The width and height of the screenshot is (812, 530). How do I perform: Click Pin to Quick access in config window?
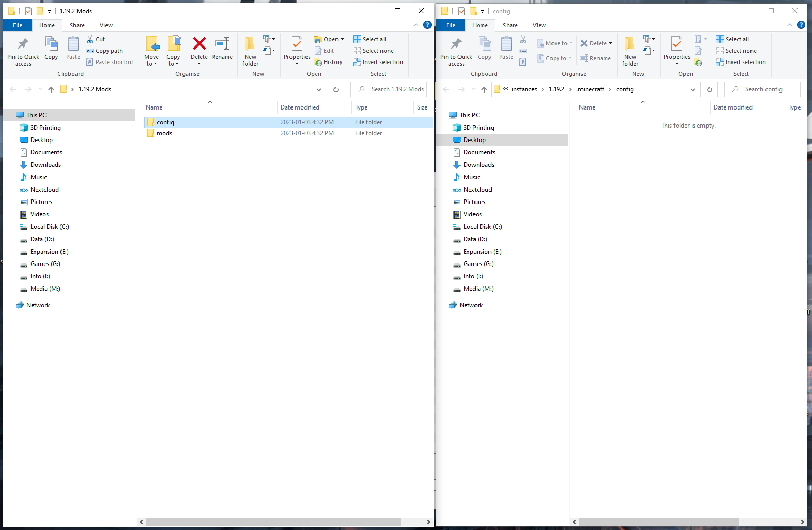point(456,52)
